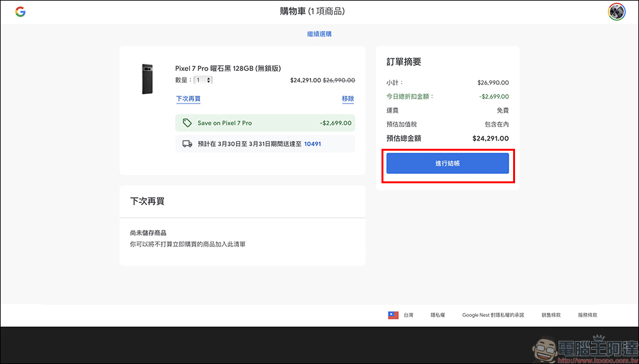Open the 數量 quantity dropdown
The image size is (639, 364).
pos(203,80)
